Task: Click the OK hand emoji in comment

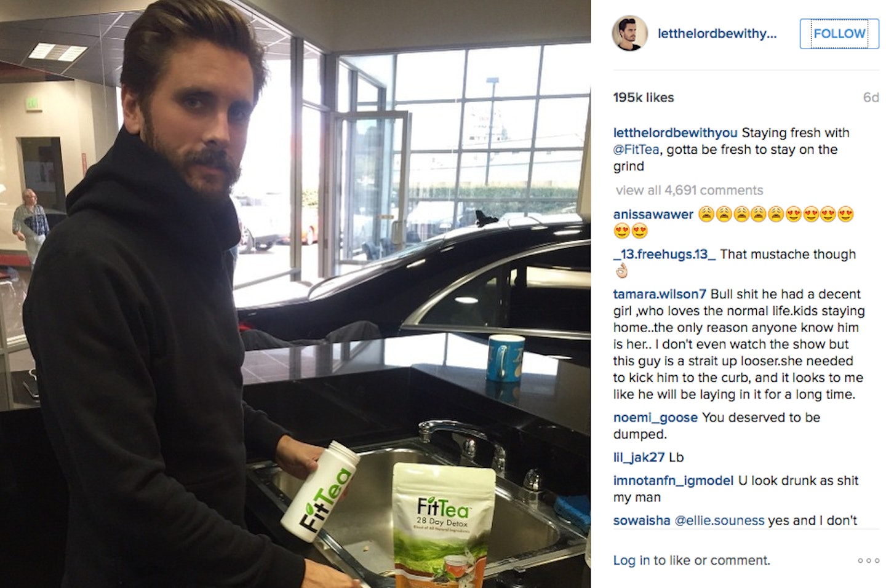Action: pyautogui.click(x=621, y=271)
